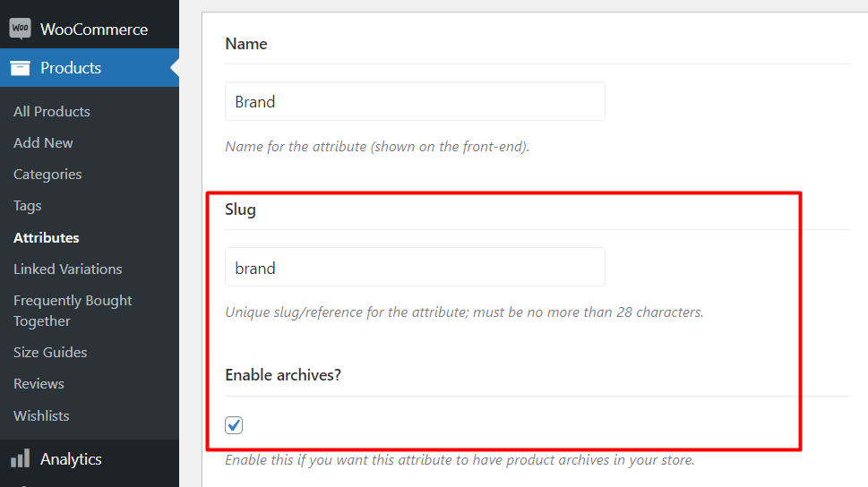Viewport: 868px width, 487px height.
Task: Open Size Guides
Action: tap(50, 352)
